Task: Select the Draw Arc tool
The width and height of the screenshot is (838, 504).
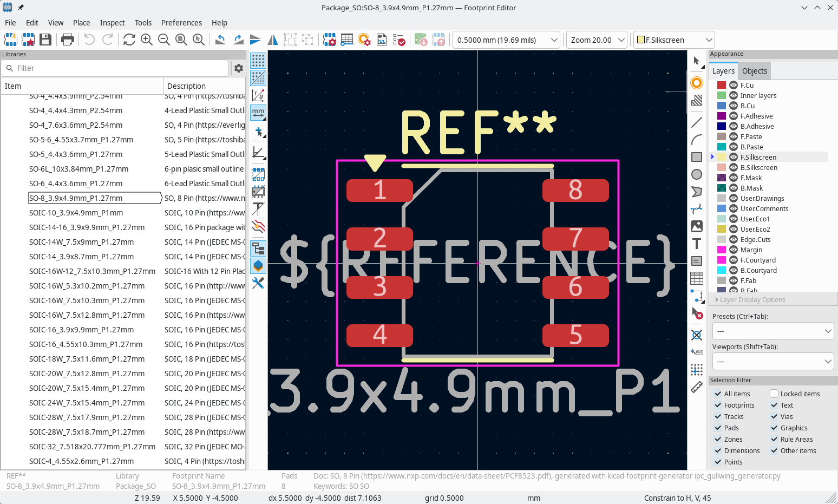Action: 697,139
